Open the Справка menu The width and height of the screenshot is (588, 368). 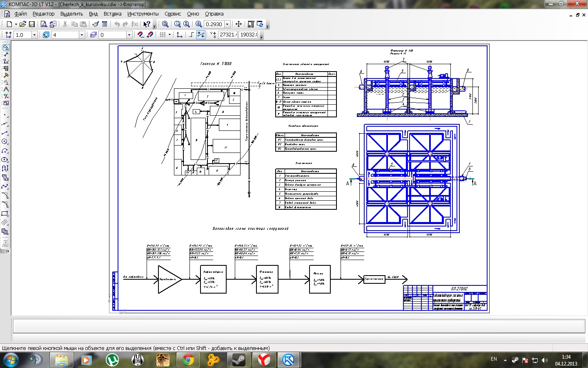[x=214, y=14]
